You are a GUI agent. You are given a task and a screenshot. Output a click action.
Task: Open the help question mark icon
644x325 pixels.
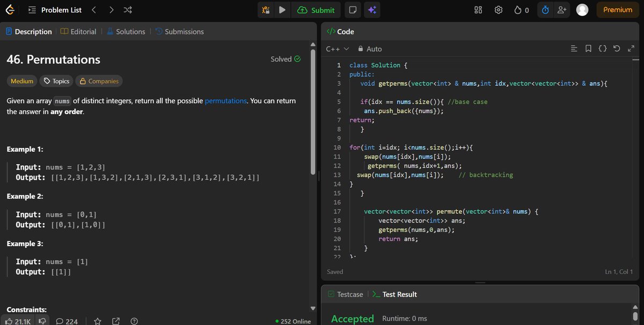click(x=134, y=321)
